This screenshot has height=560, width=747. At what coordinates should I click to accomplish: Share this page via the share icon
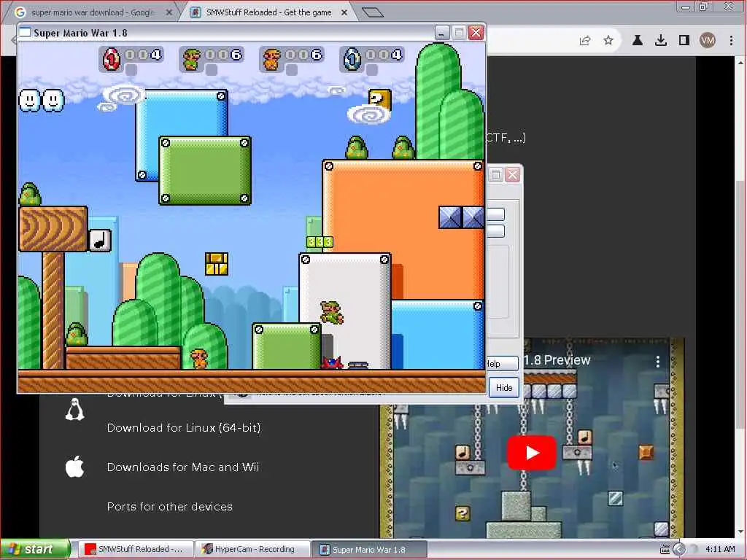point(585,41)
